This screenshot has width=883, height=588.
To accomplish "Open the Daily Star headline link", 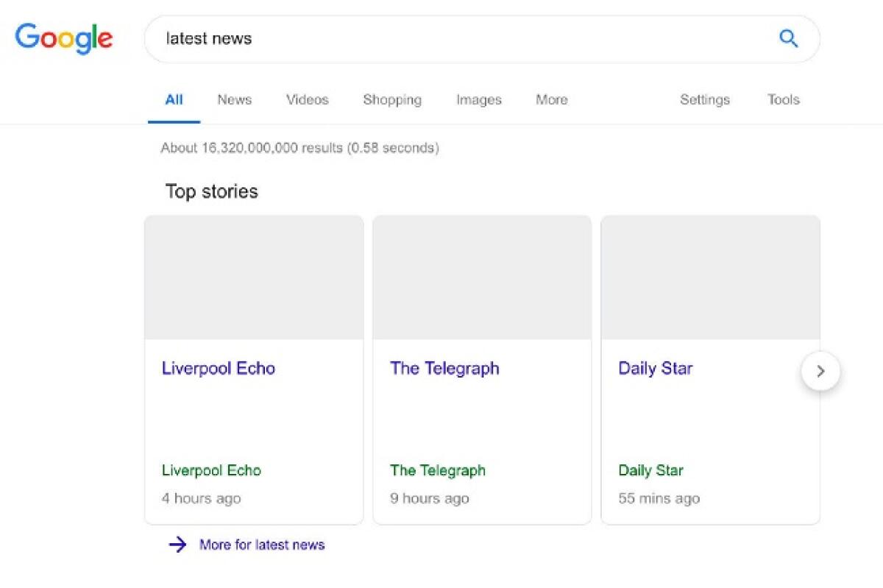I will click(x=654, y=369).
